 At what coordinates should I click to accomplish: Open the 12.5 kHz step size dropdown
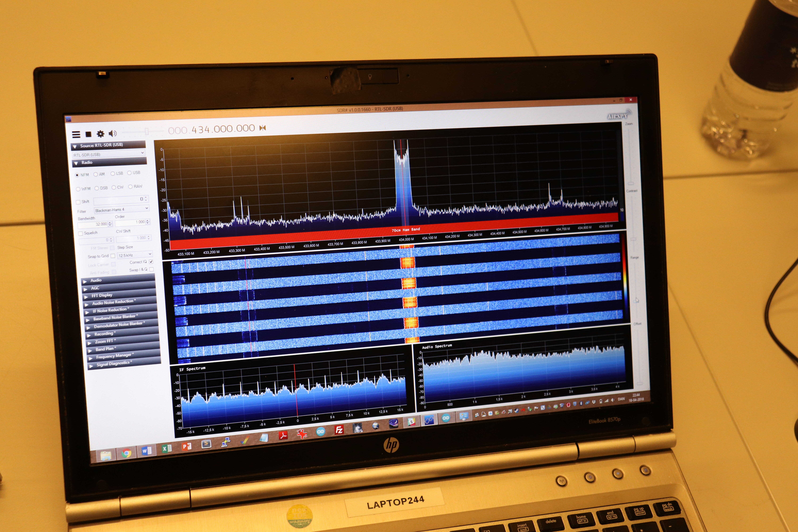(135, 255)
